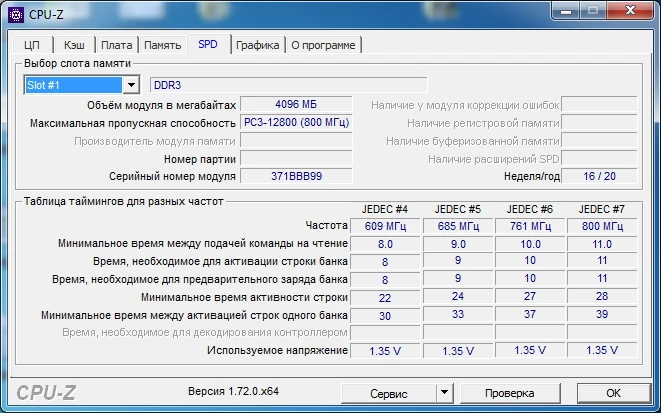The width and height of the screenshot is (661, 413).
Task: Click the row activity value 27
Action: 530,297
